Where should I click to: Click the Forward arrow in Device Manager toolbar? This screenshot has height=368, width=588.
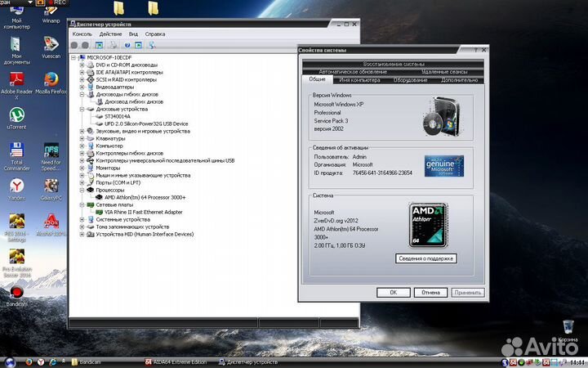click(85, 45)
